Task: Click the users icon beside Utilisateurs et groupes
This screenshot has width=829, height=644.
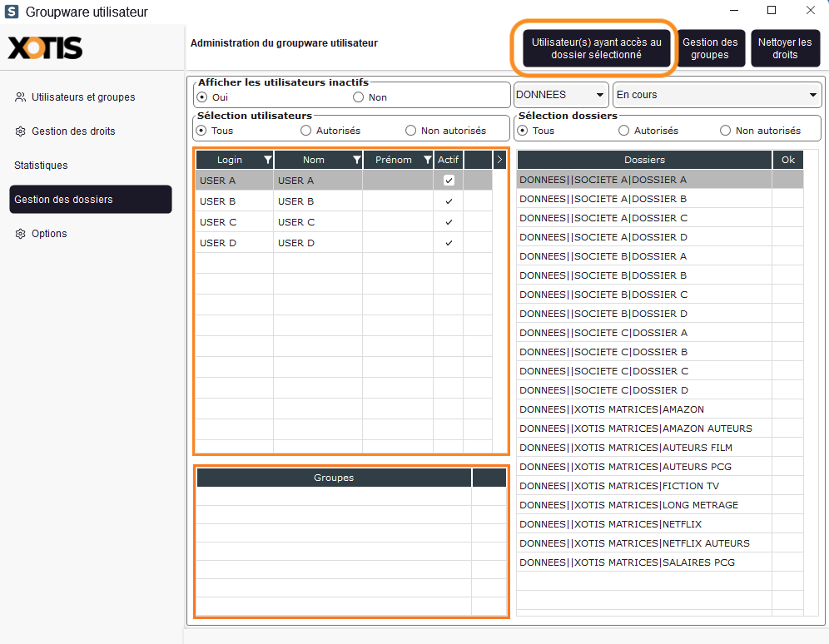Action: click(x=20, y=97)
